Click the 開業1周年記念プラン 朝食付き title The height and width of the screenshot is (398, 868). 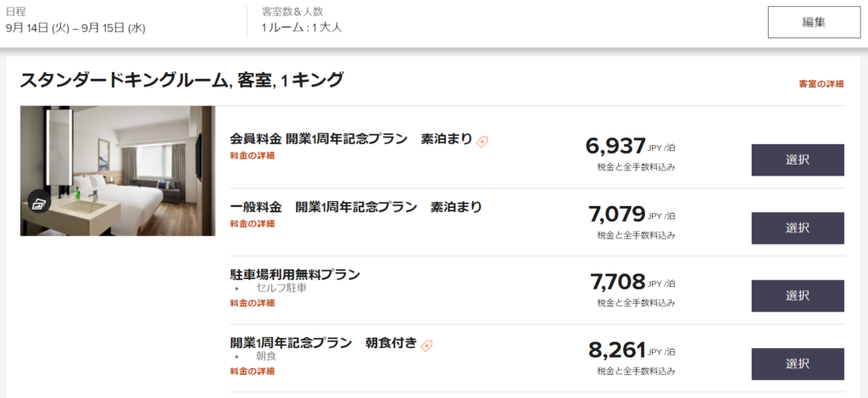(x=323, y=343)
